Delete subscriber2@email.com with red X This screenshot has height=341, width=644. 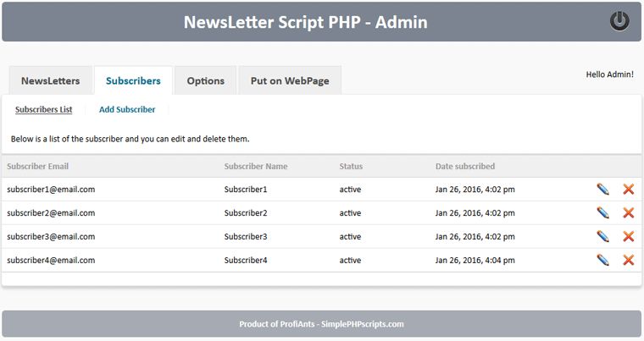click(x=629, y=212)
